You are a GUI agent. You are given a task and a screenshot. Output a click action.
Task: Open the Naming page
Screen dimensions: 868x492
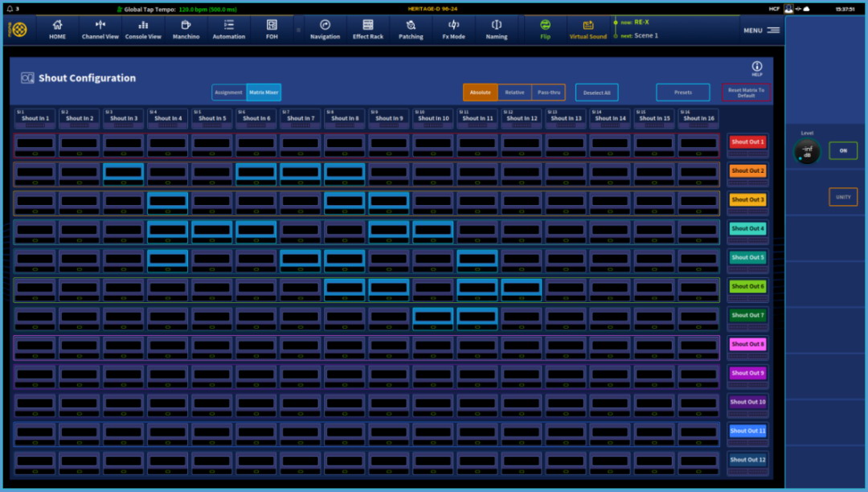coord(497,30)
